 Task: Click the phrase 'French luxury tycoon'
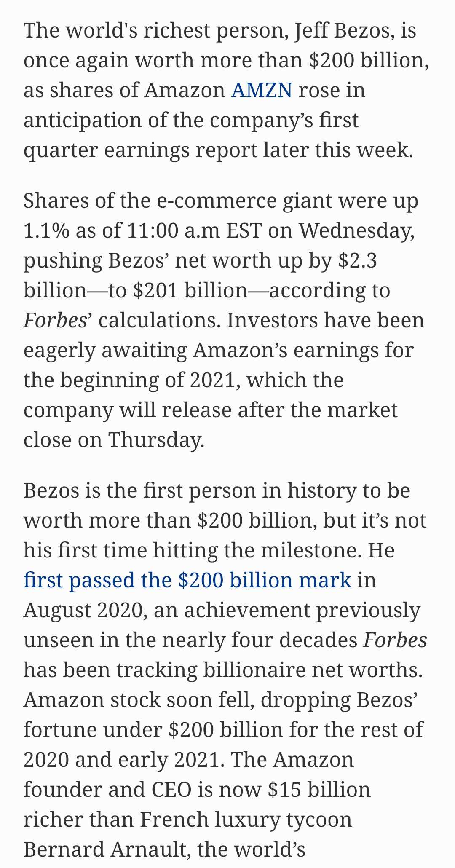[x=246, y=820]
